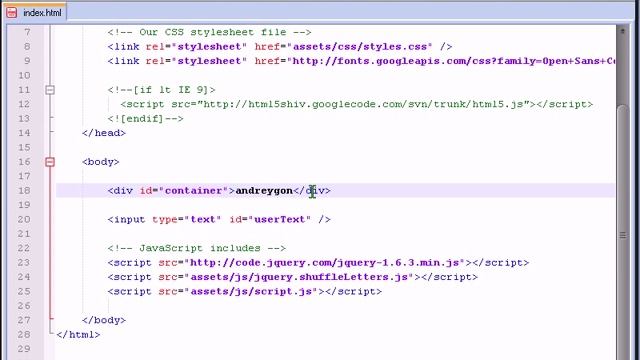The width and height of the screenshot is (640, 360).
Task: Click the '</html>' closing tag
Action: point(78,335)
